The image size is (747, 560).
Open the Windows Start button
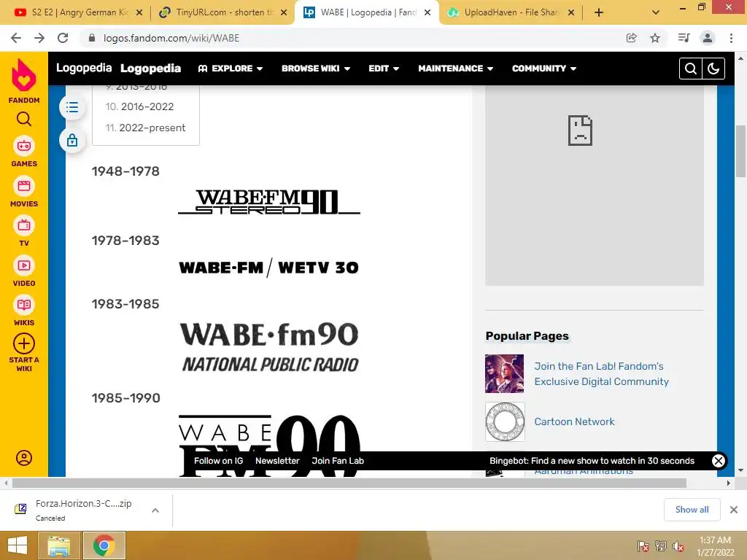18,545
